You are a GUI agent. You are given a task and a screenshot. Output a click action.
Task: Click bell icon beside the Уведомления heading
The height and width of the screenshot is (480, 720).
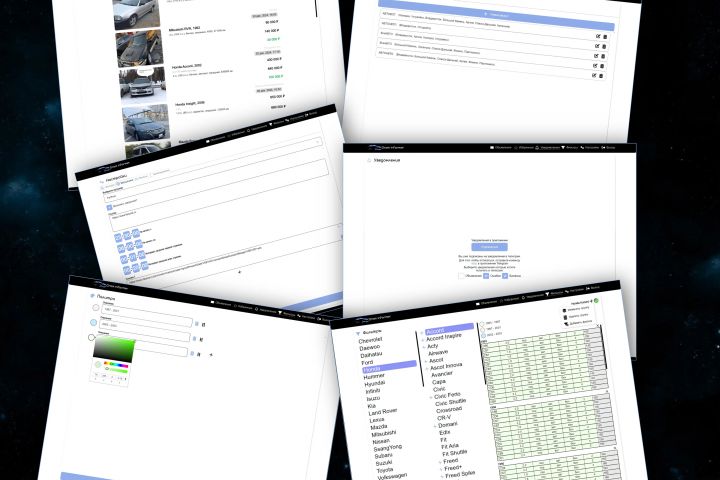pyautogui.click(x=369, y=160)
